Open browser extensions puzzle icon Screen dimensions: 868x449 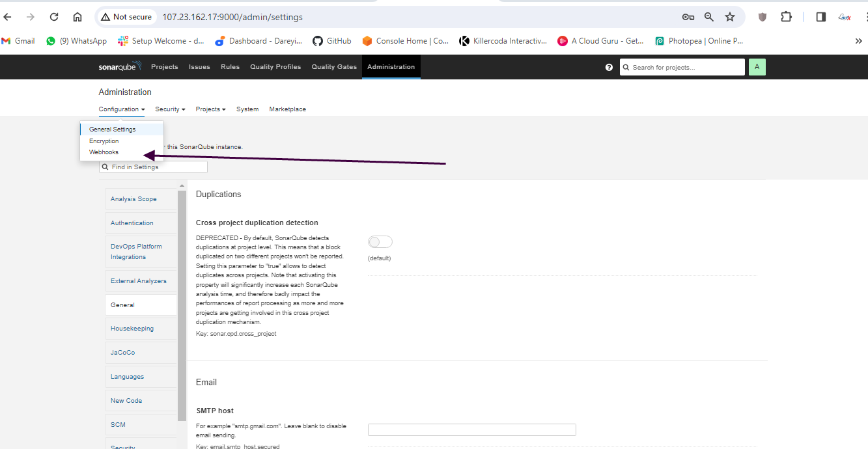point(786,17)
